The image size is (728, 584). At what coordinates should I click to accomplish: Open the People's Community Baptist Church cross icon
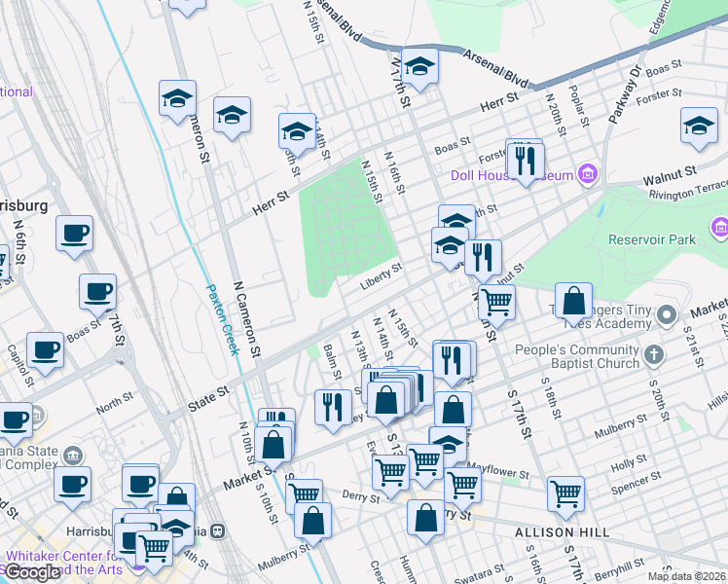[x=654, y=355]
